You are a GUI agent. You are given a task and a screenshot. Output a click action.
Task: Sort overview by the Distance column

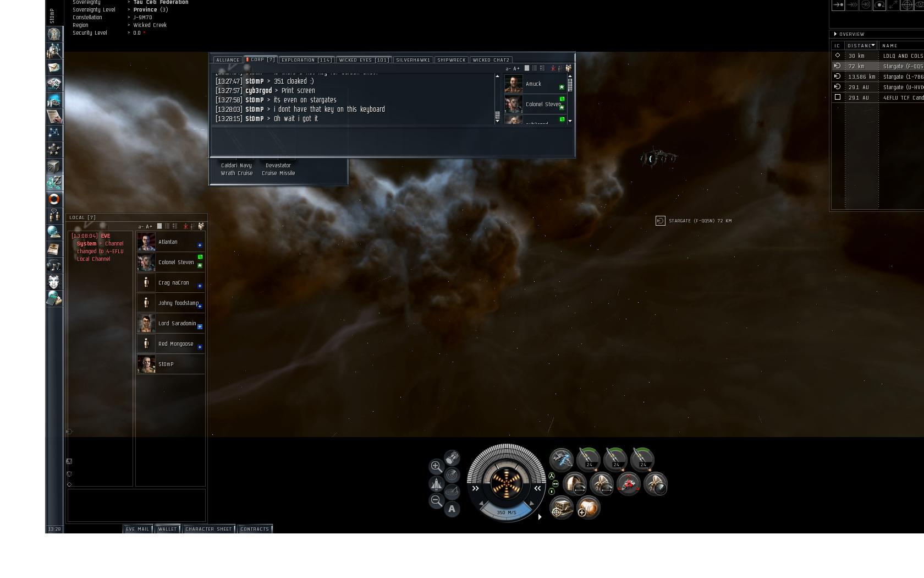coord(861,46)
